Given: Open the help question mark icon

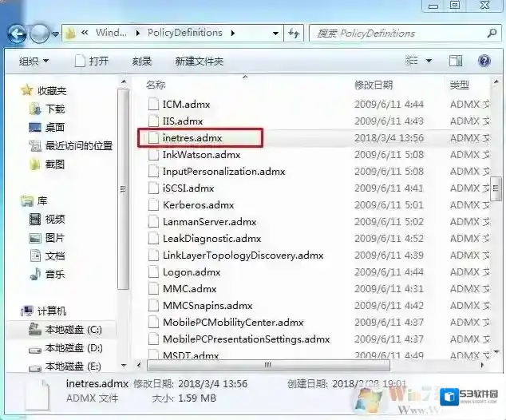Looking at the screenshot, I should click(x=484, y=61).
